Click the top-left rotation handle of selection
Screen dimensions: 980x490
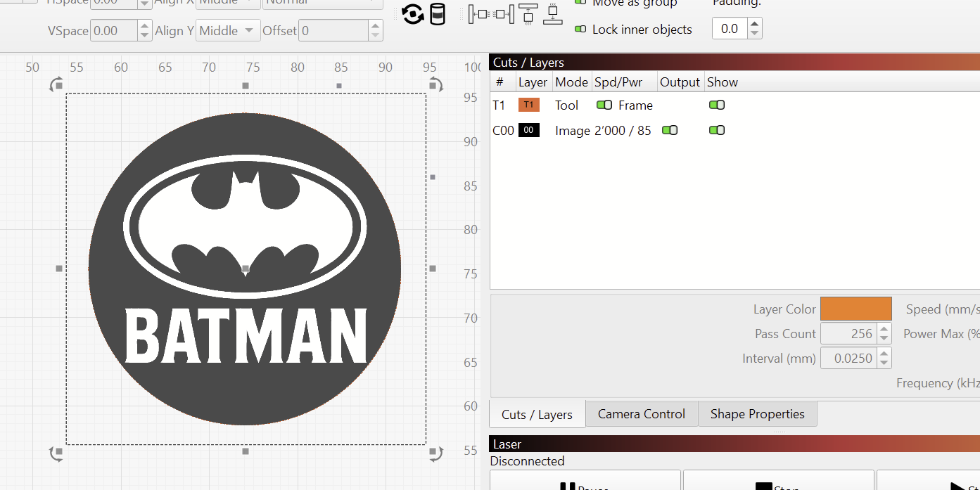coord(56,86)
